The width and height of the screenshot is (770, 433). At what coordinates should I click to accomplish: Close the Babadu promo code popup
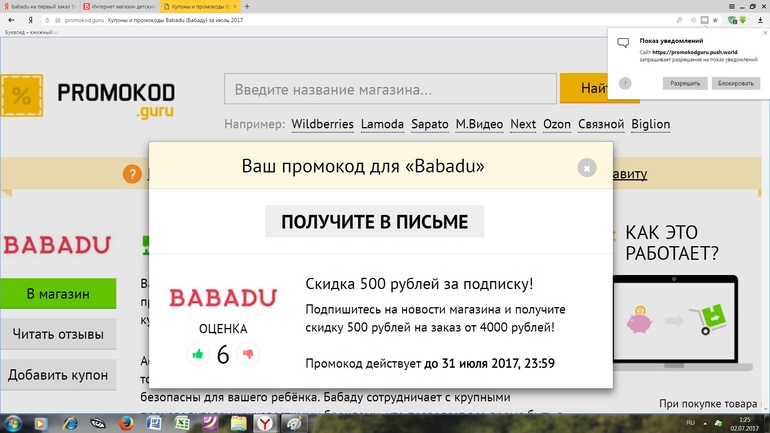click(587, 167)
